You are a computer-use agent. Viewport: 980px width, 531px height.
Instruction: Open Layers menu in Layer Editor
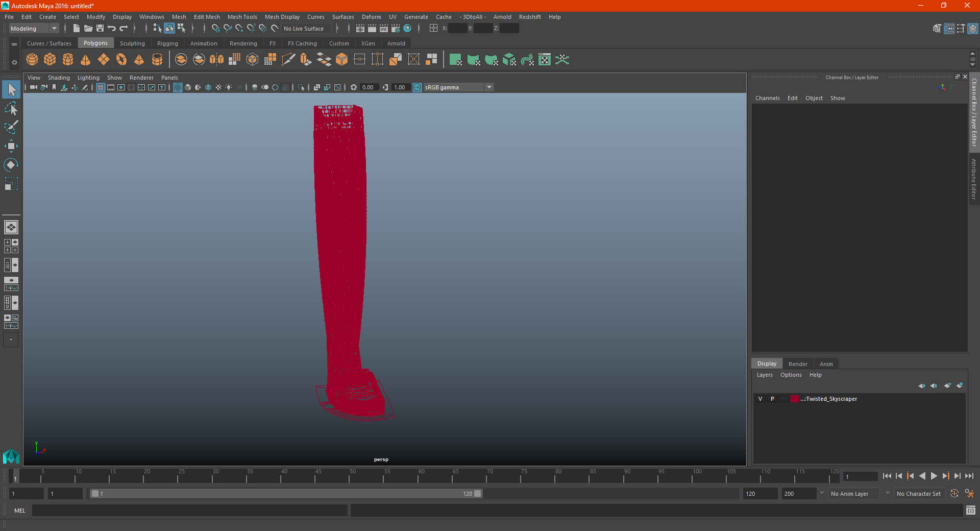point(765,375)
